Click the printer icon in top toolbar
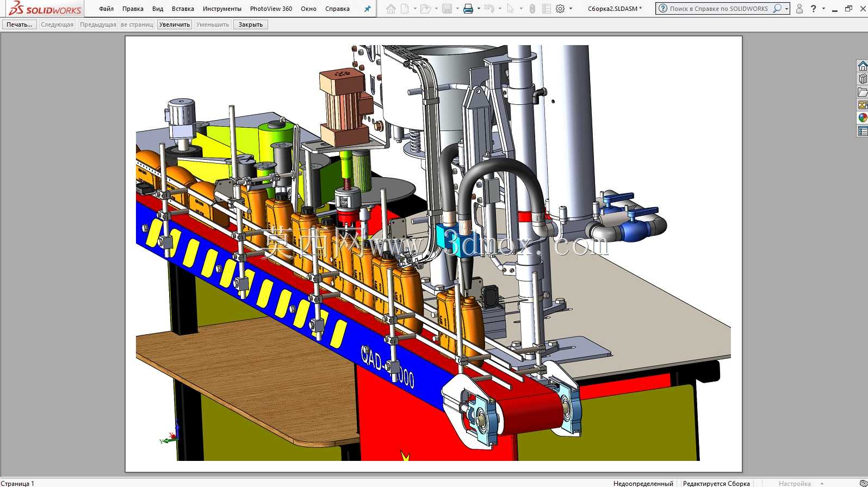The image size is (868, 487). pyautogui.click(x=468, y=9)
